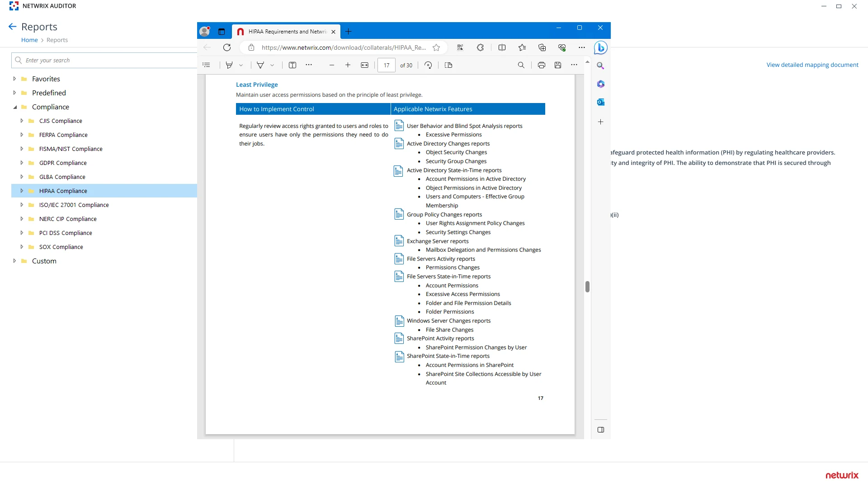Go to Home breadcrumb link

29,40
